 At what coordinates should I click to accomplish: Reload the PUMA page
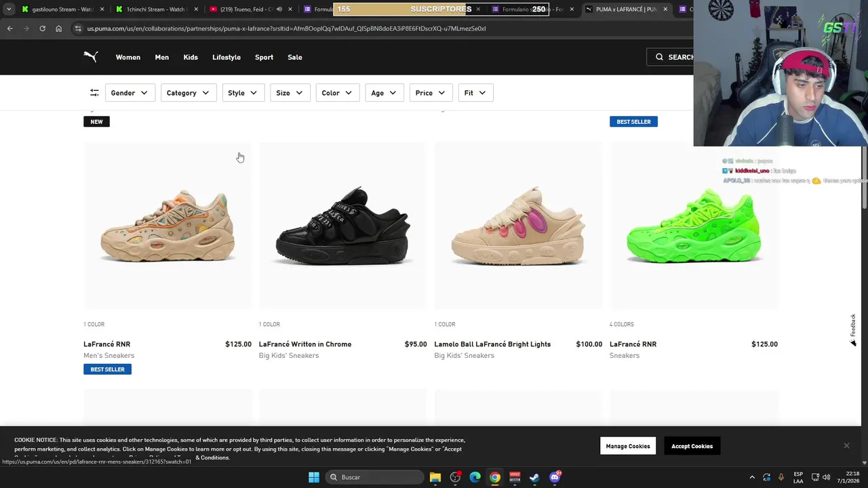tap(42, 28)
